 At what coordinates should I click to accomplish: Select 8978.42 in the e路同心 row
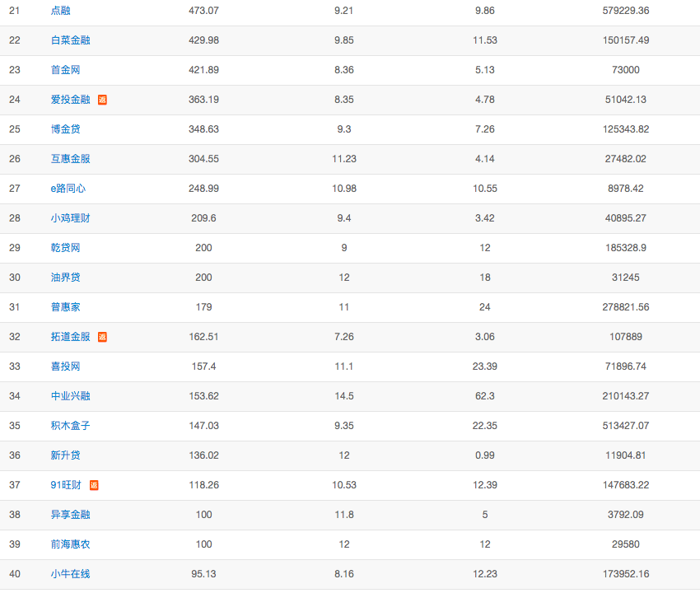click(626, 189)
